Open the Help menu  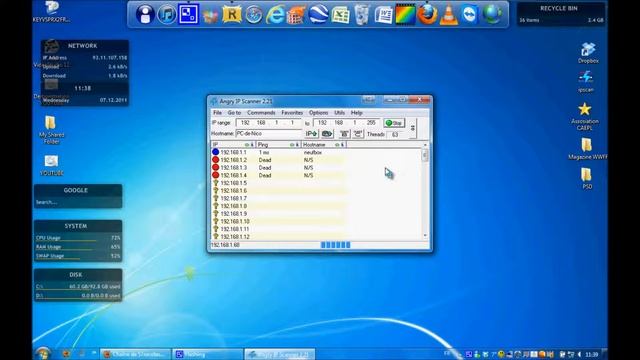coord(356,113)
